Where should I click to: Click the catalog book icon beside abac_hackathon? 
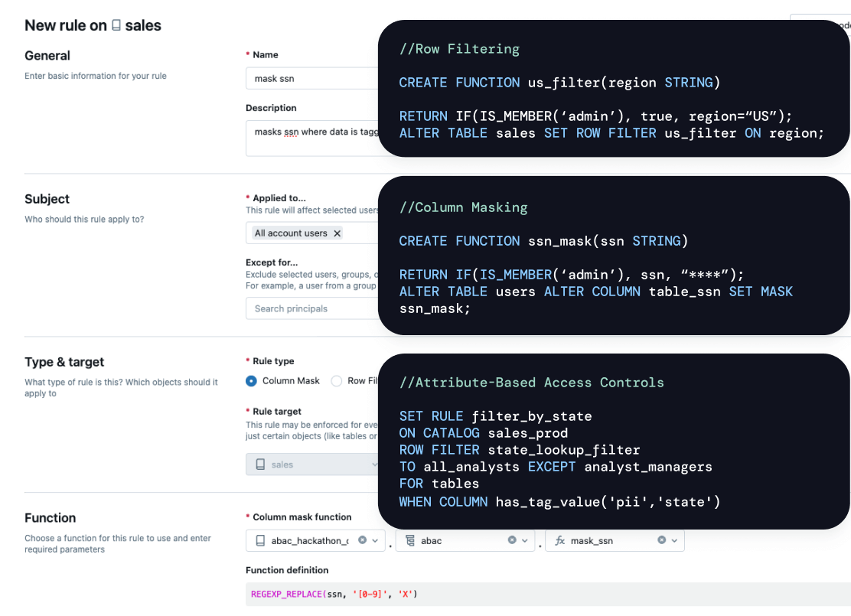pos(260,540)
